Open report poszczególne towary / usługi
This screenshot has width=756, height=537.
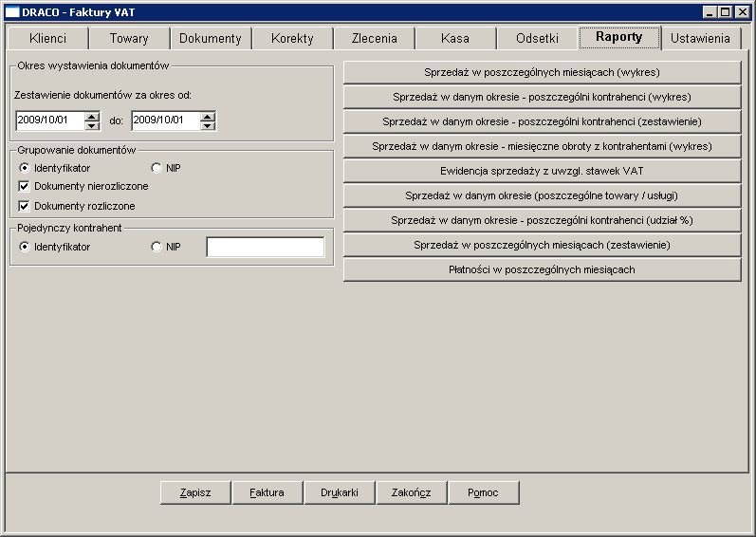click(x=542, y=195)
